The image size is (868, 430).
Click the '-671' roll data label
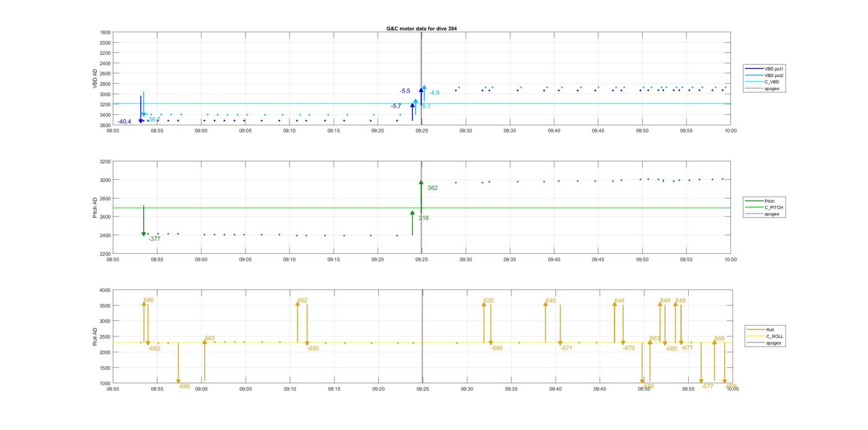pos(567,349)
